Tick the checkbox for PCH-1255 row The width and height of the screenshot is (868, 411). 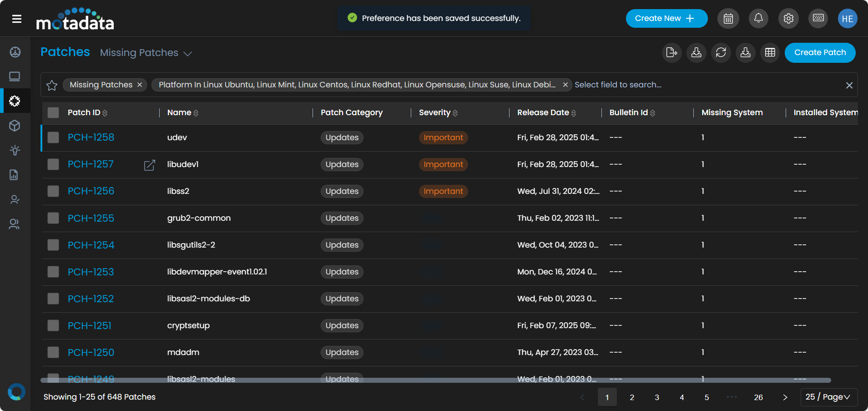click(53, 218)
